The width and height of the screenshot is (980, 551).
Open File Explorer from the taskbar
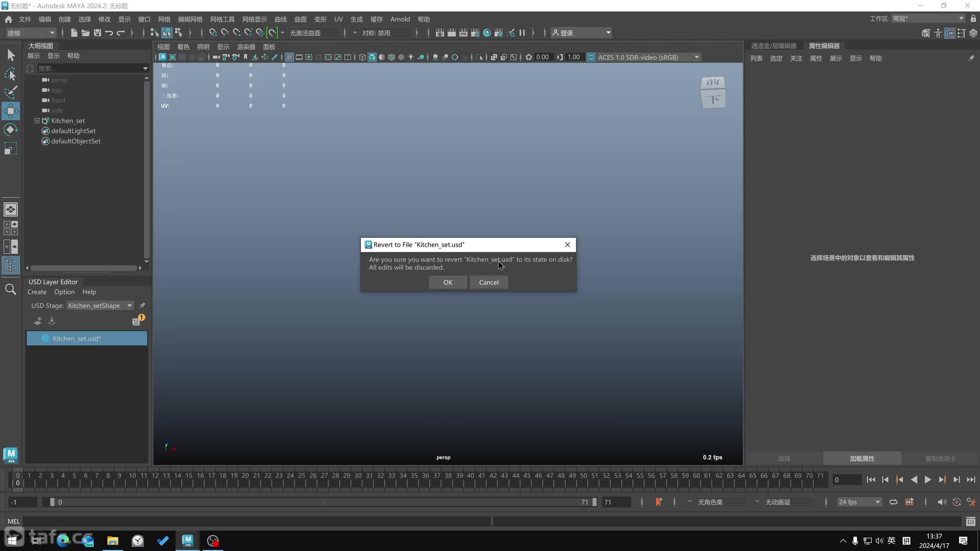(x=113, y=541)
